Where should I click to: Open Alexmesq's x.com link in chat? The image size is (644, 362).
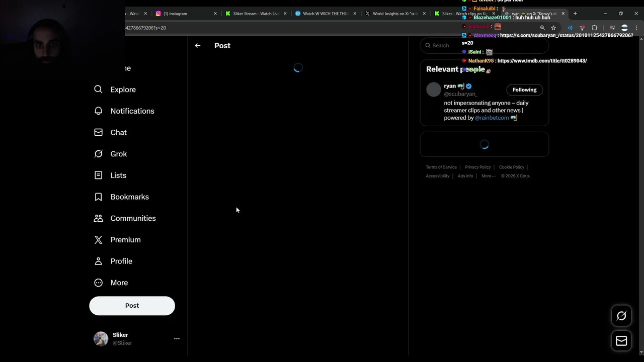(547, 39)
